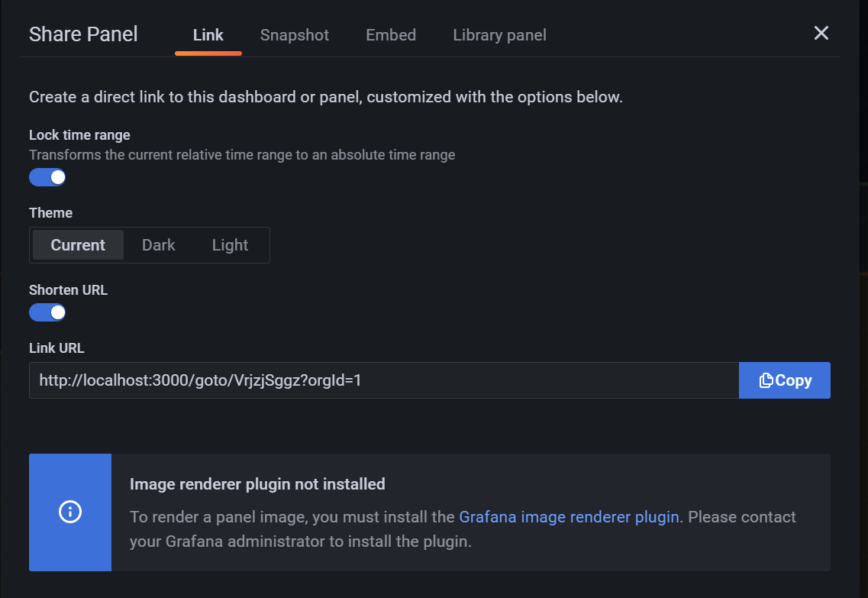Click the Share Panel title
Image resolution: width=868 pixels, height=598 pixels.
(x=83, y=34)
